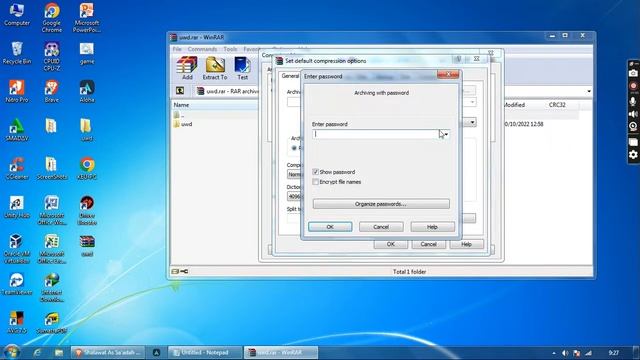Open the CPUID CPU-Z desktop shortcut
The width and height of the screenshot is (640, 360).
point(52,56)
